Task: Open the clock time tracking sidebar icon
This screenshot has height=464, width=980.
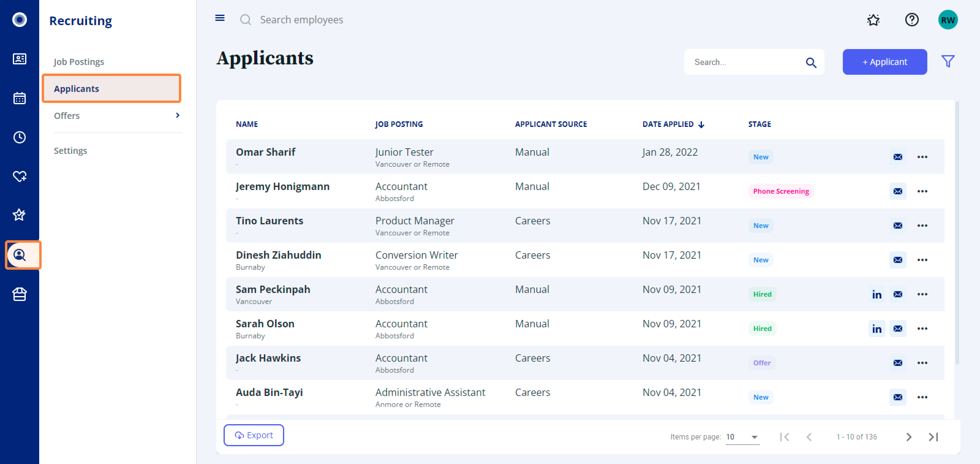Action: (19, 137)
